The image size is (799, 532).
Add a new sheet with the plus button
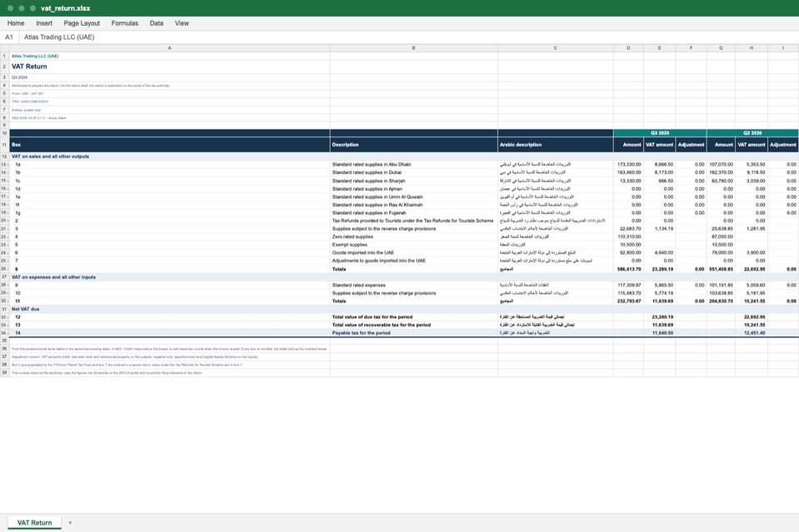coord(70,523)
